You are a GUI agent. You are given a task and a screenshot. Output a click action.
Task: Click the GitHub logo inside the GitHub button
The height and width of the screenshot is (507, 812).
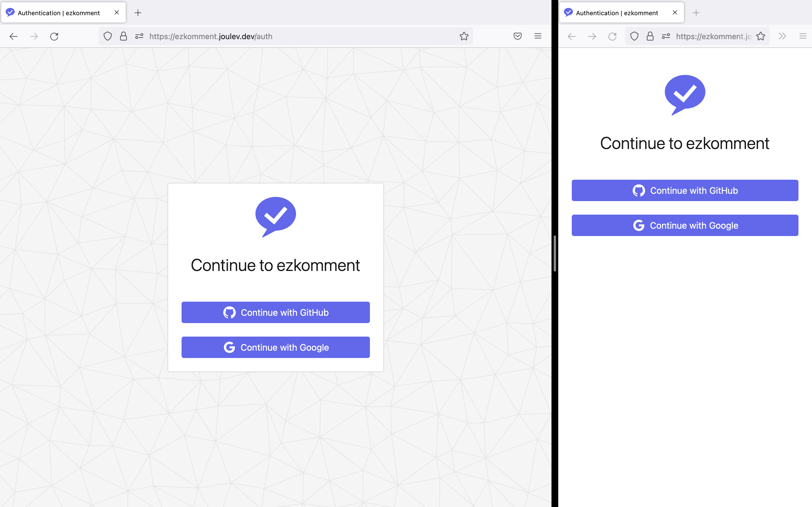point(230,312)
